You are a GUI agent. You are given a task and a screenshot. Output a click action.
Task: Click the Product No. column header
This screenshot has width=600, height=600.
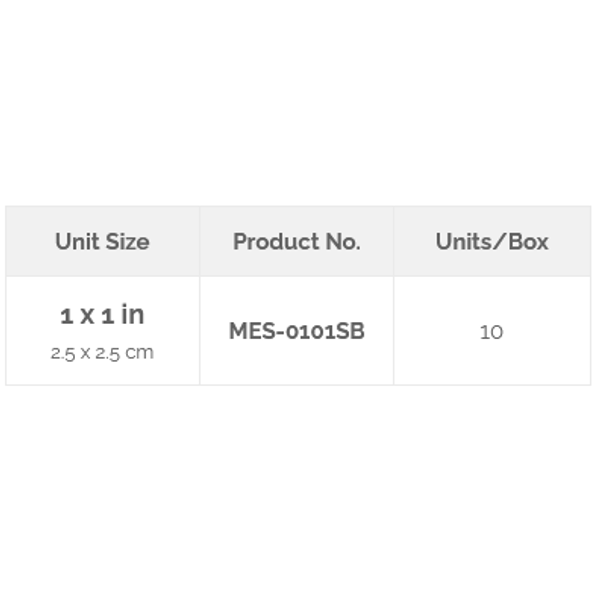click(297, 241)
